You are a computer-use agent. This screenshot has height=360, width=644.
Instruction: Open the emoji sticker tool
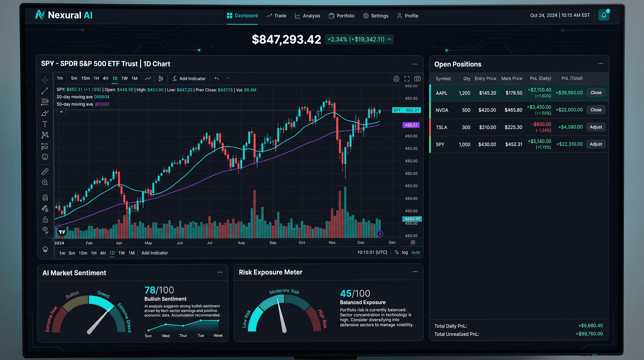pyautogui.click(x=45, y=157)
